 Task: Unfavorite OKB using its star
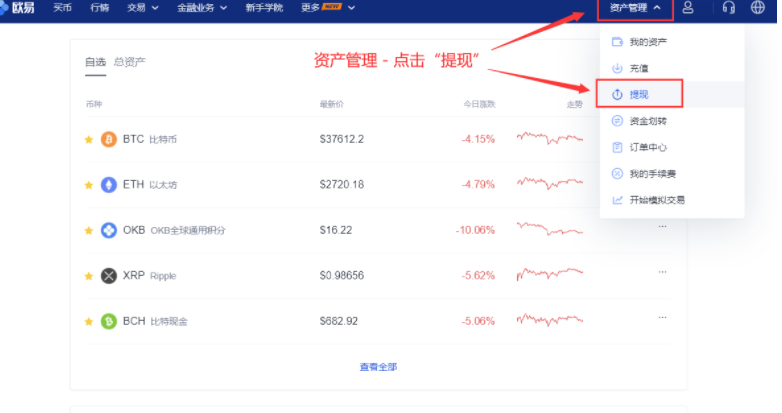(89, 230)
